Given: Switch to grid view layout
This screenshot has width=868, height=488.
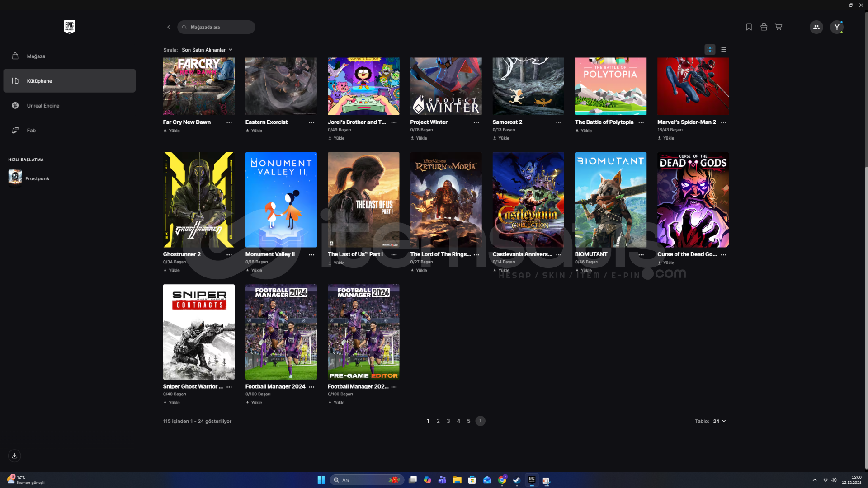Looking at the screenshot, I should [710, 50].
